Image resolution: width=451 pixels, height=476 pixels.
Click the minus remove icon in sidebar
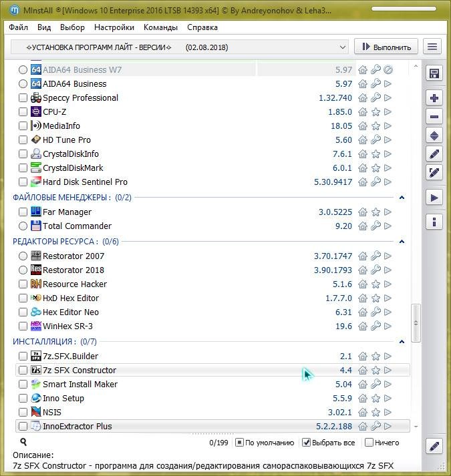coord(434,117)
